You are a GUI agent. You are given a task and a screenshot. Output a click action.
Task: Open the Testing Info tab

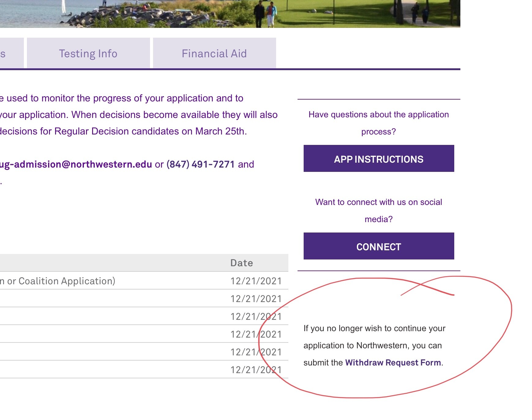click(88, 54)
